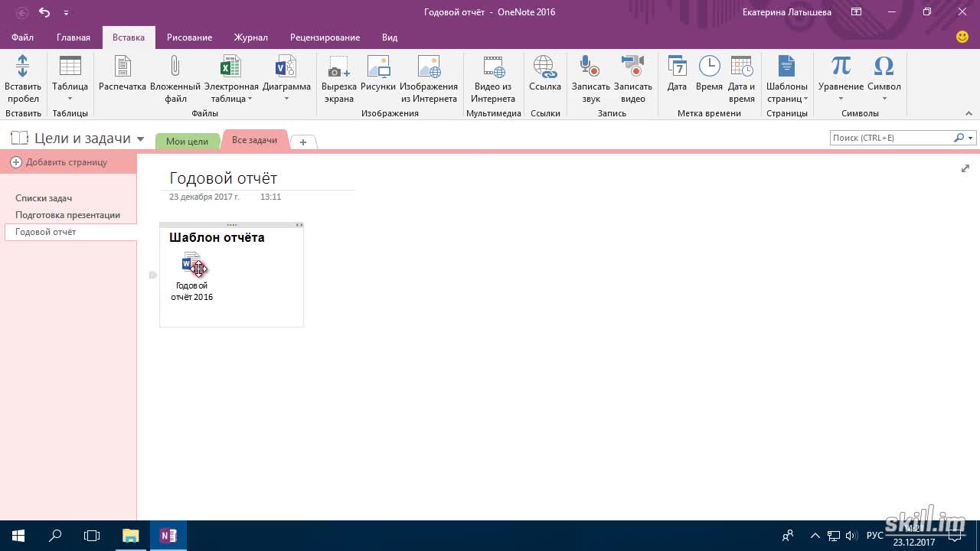This screenshot has width=980, height=551.
Task: Click the volume icon in system tray
Action: pyautogui.click(x=851, y=536)
